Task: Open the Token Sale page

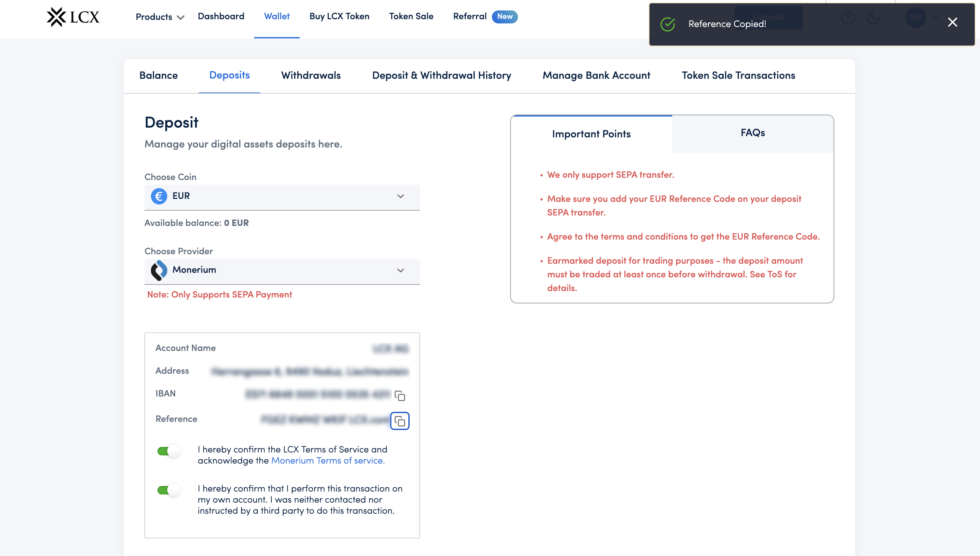Action: pos(411,16)
